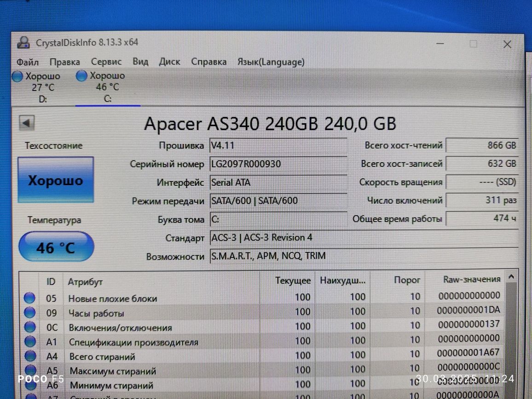Click status orb of attribute A1 row
The image size is (532, 399).
click(x=30, y=342)
